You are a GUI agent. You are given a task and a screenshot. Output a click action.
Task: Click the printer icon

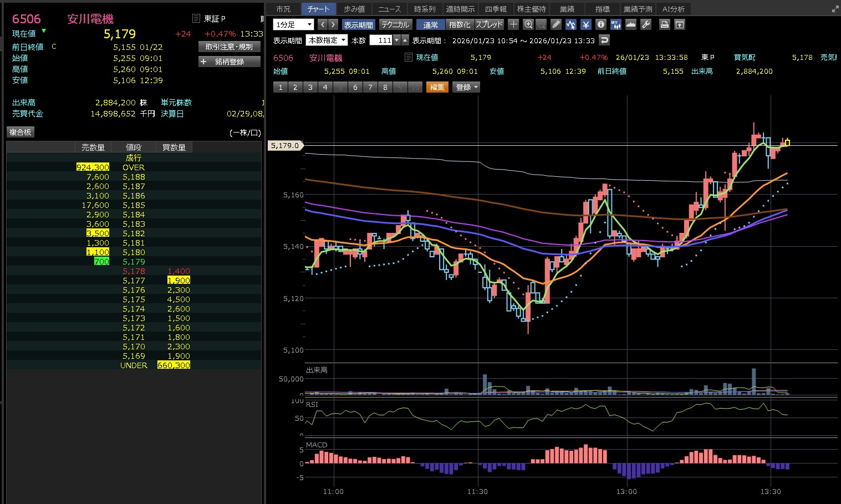click(664, 24)
